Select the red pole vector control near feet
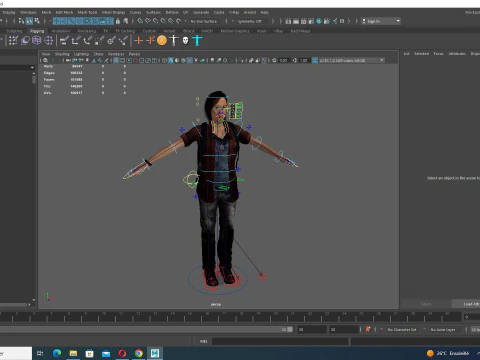The image size is (480, 360). [263, 276]
